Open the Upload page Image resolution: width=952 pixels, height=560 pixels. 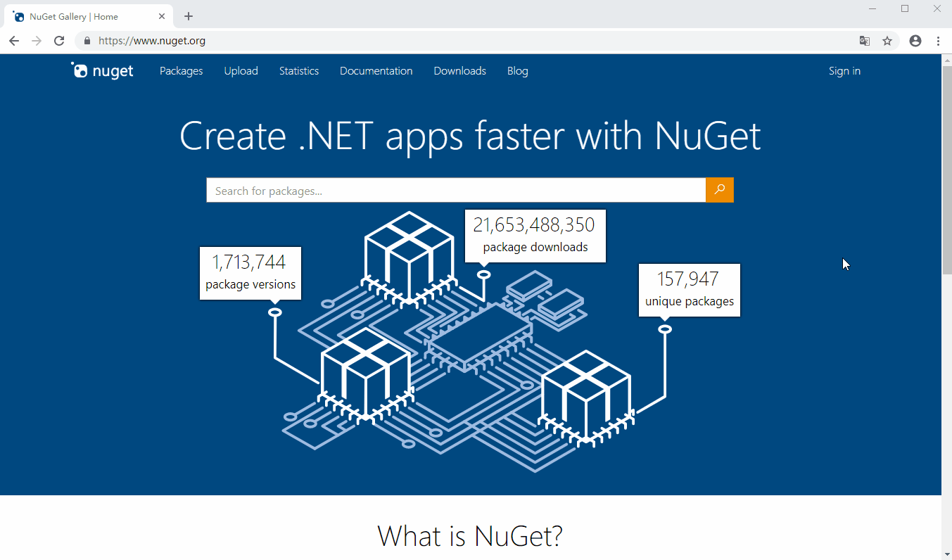pyautogui.click(x=241, y=71)
